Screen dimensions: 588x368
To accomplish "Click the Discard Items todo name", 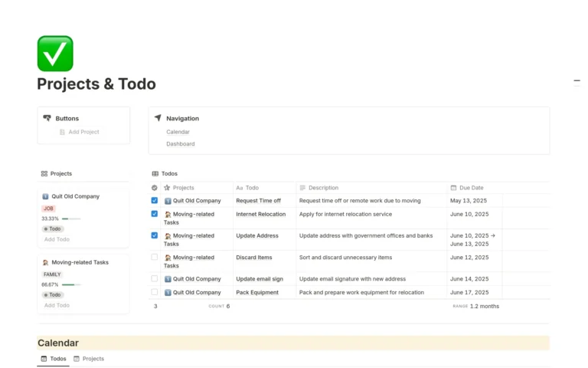I will coord(254,258).
